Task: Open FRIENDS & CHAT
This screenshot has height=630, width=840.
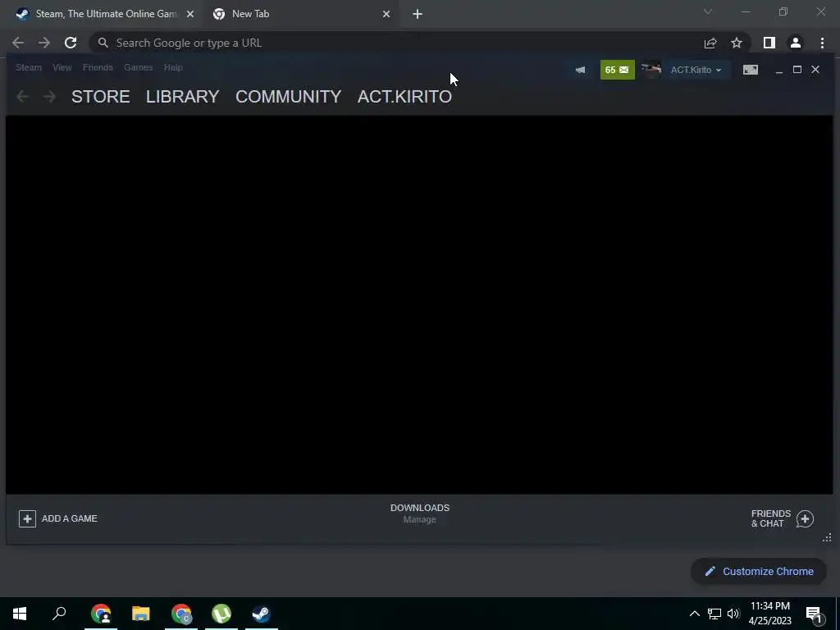Action: click(x=782, y=518)
